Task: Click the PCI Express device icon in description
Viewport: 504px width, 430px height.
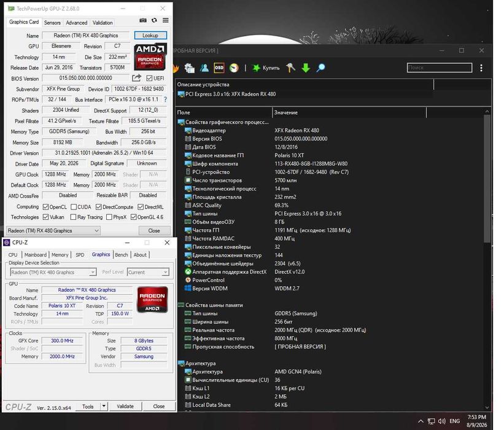Action: tap(181, 94)
